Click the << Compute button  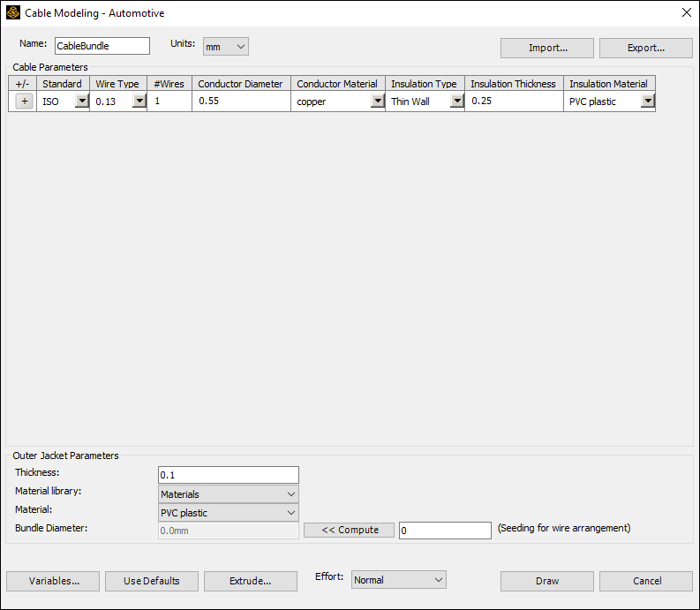click(349, 530)
